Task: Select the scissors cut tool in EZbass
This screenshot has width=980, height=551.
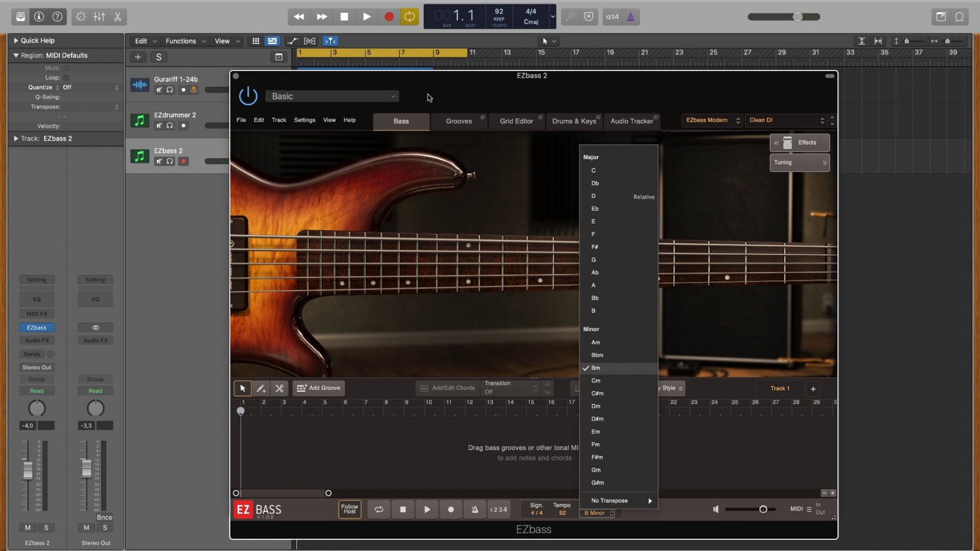Action: click(279, 388)
